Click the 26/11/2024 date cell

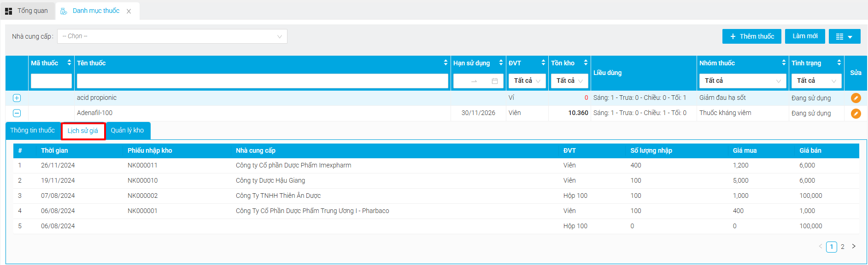coord(58,165)
